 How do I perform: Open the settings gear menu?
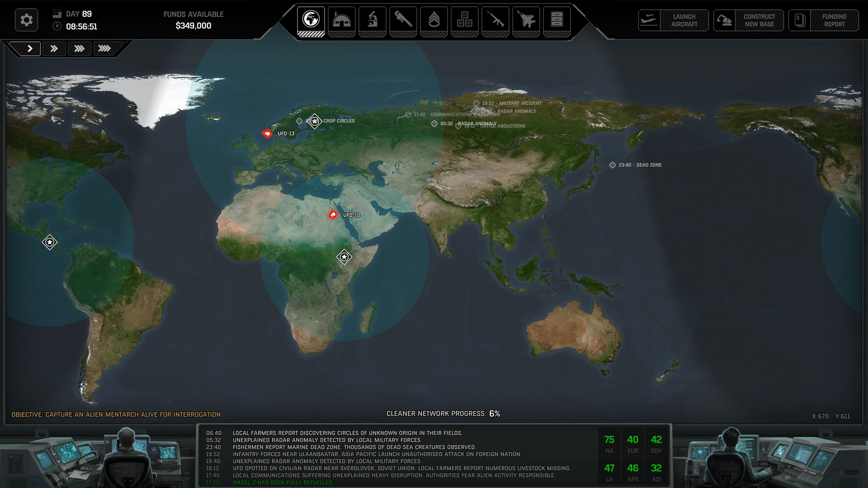pyautogui.click(x=26, y=20)
